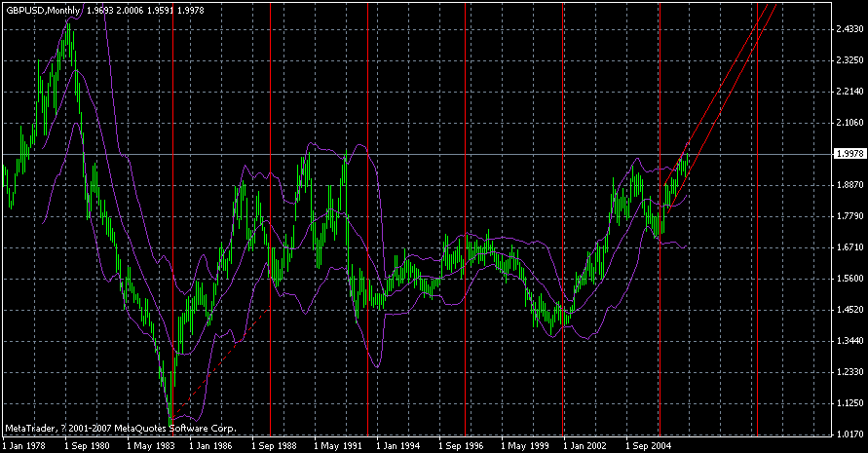Click the 1.3440 price axis label
Viewport: 868px width, 453px height.
(850, 341)
